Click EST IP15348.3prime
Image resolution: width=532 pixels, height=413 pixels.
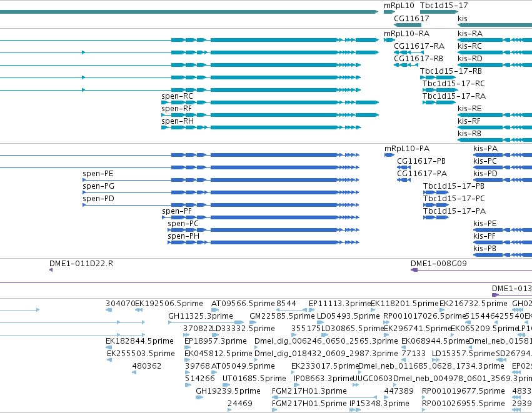(379, 404)
